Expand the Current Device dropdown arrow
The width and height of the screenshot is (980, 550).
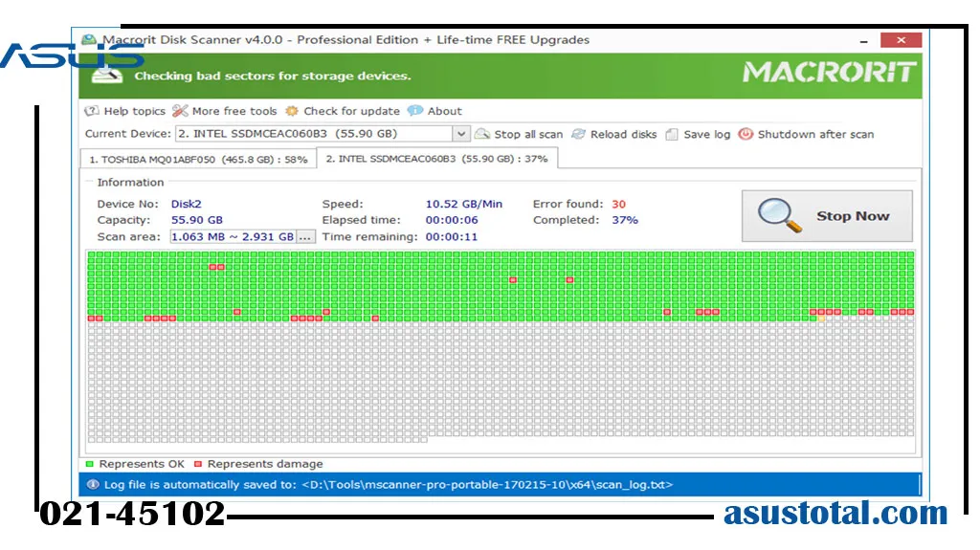(x=460, y=134)
